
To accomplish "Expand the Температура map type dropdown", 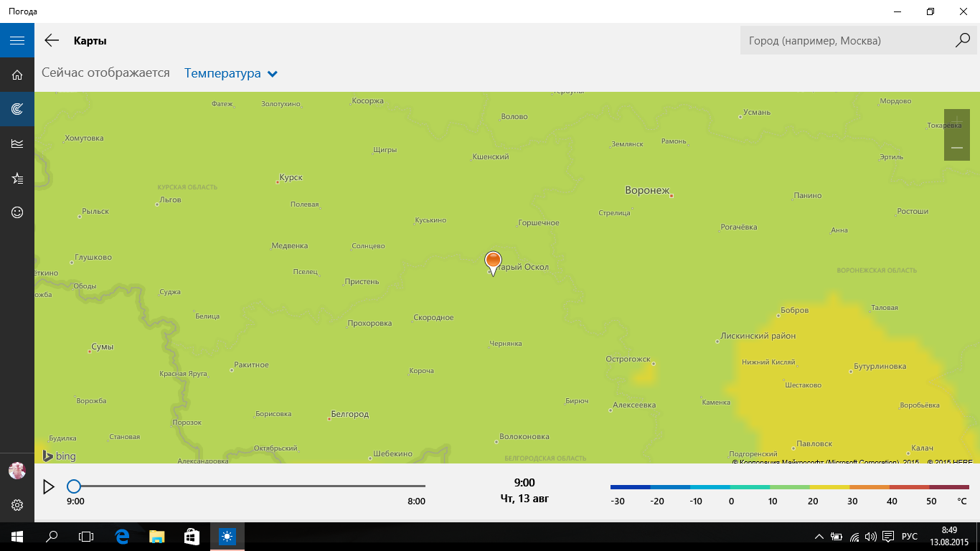I will click(x=231, y=73).
